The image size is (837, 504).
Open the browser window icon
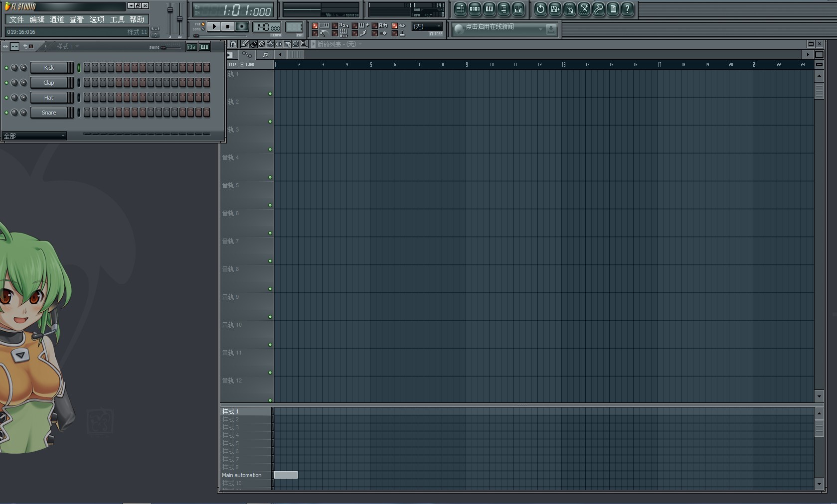[x=503, y=8]
